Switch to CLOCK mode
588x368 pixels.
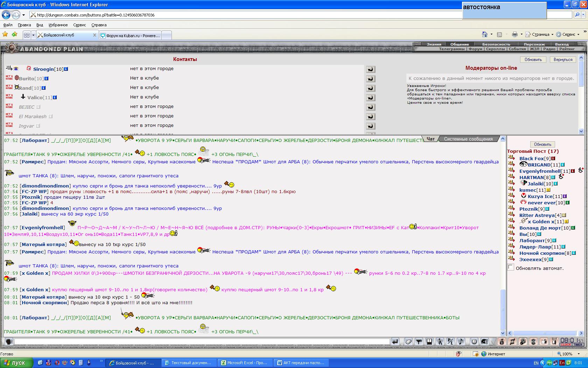click(566, 345)
